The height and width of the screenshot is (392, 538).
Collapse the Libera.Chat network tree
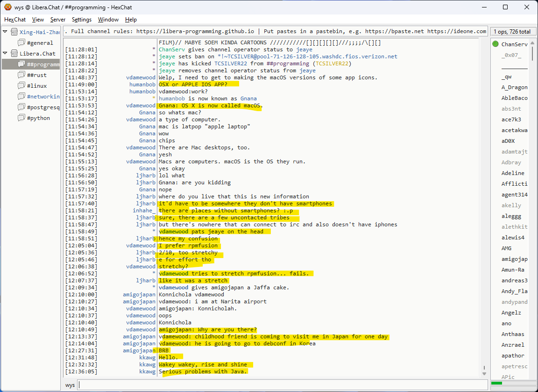[5, 53]
